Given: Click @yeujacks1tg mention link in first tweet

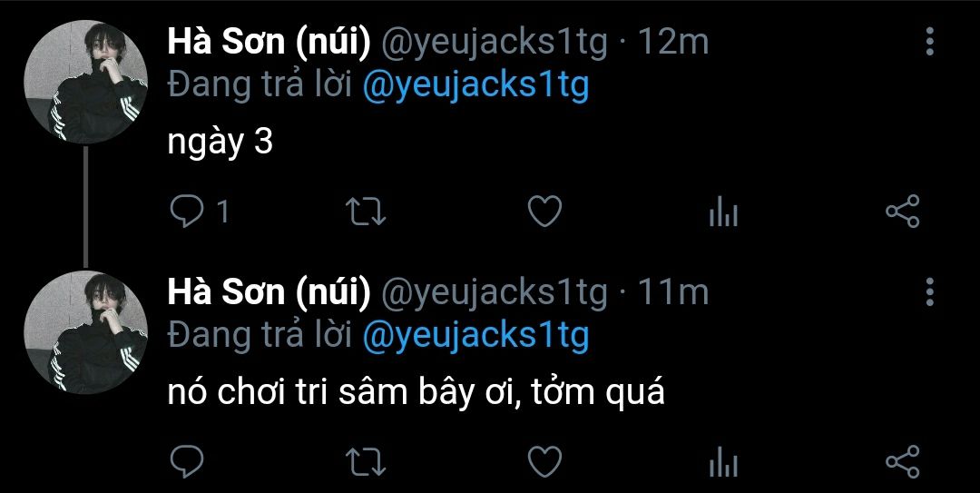Looking at the screenshot, I should point(475,85).
